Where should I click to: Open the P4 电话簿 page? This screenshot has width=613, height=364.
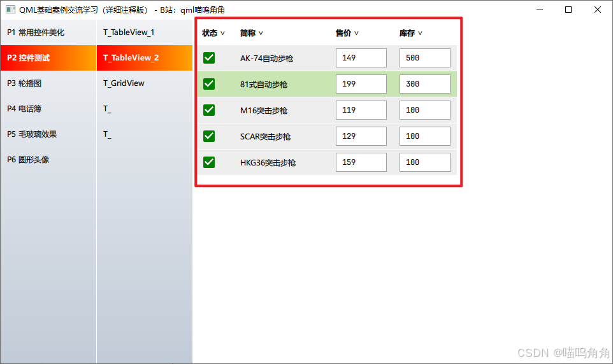[48, 109]
